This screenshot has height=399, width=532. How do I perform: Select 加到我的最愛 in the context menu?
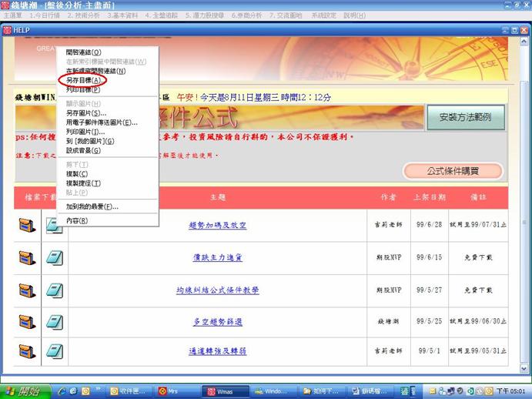point(92,206)
